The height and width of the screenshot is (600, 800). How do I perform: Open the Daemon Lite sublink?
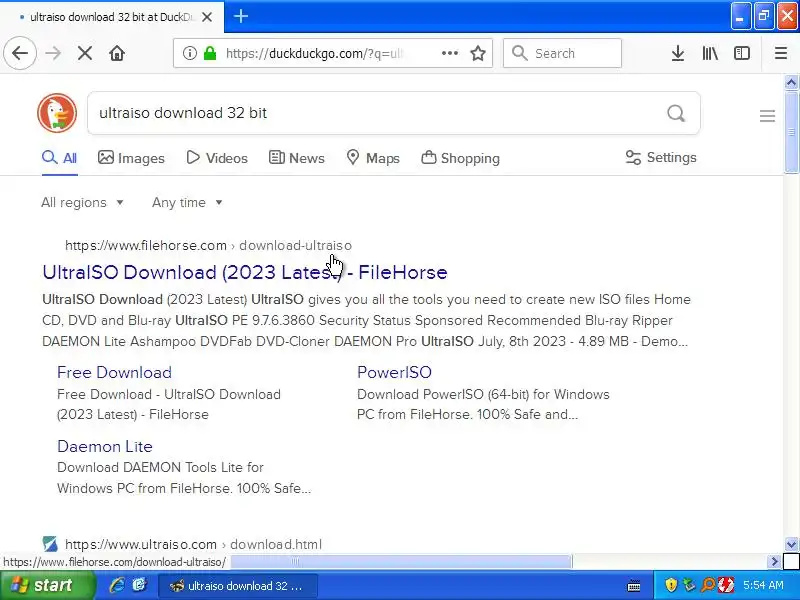tap(105, 446)
